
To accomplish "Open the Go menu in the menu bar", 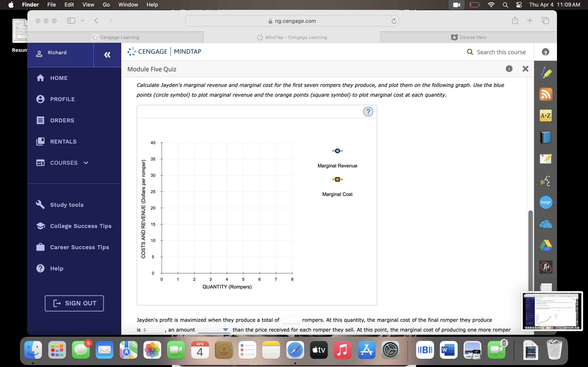I will click(x=106, y=5).
